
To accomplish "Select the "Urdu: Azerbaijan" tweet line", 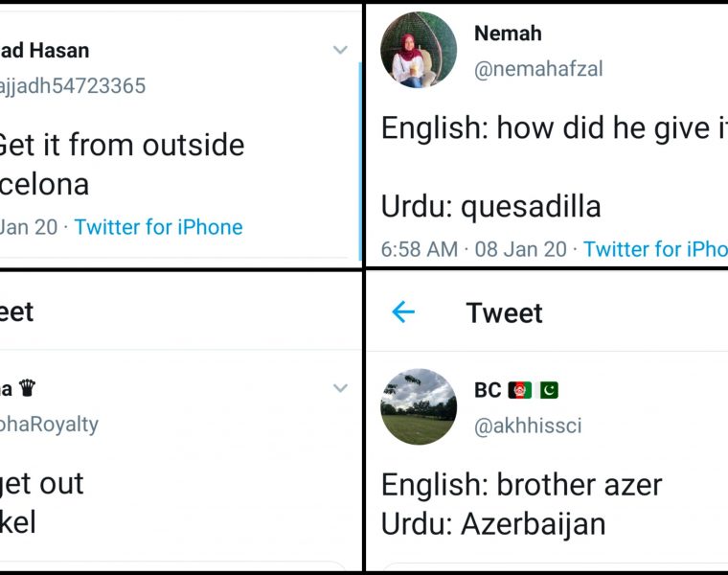I will pos(493,524).
